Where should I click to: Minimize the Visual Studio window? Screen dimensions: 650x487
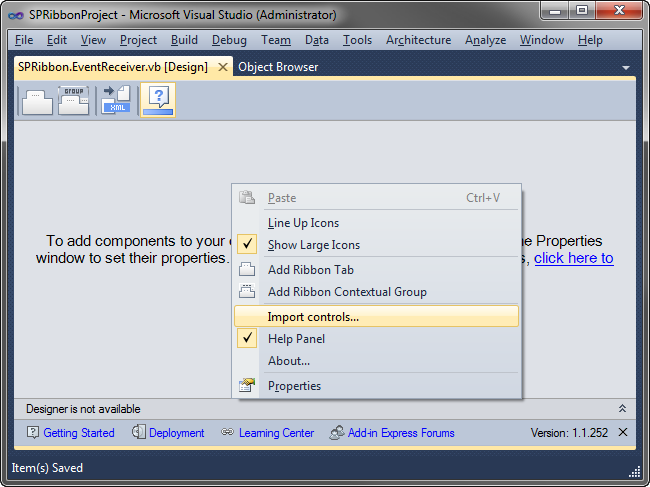click(555, 10)
